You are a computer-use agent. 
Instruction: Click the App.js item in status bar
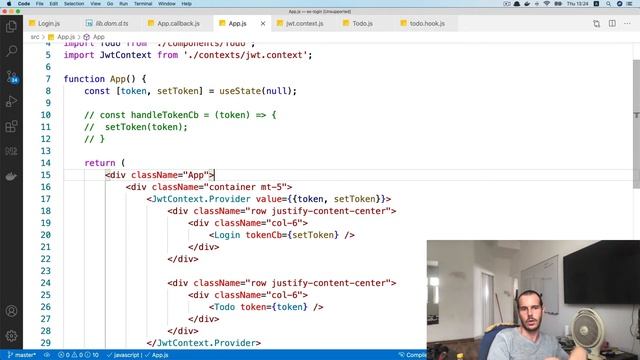pyautogui.click(x=156, y=355)
